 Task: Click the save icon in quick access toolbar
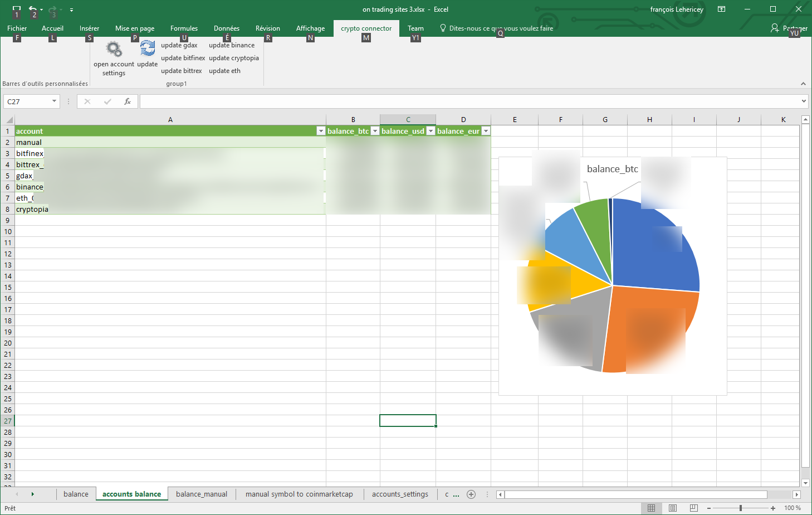click(17, 9)
